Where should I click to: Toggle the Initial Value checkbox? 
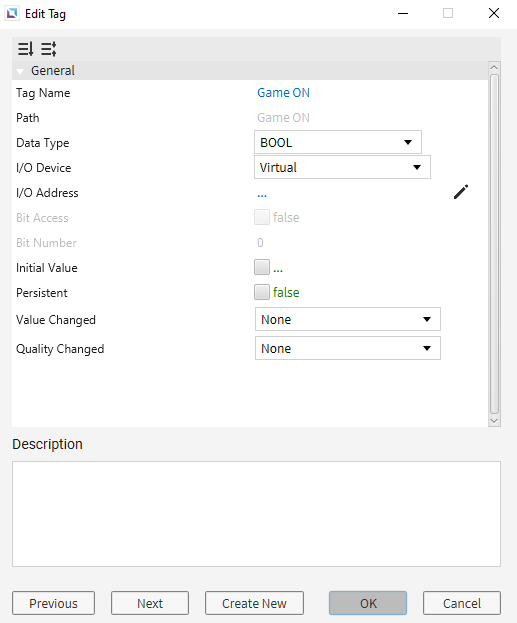(x=262, y=267)
